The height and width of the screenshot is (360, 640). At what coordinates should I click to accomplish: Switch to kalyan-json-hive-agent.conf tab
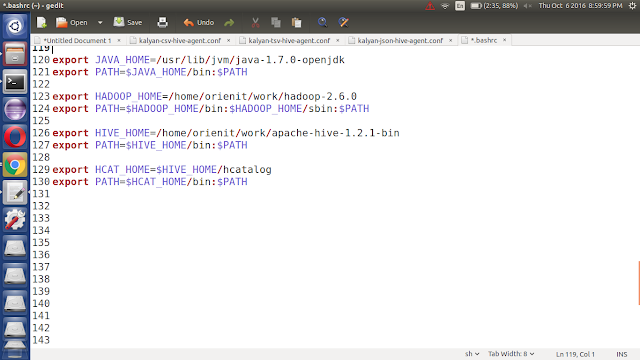pyautogui.click(x=400, y=40)
